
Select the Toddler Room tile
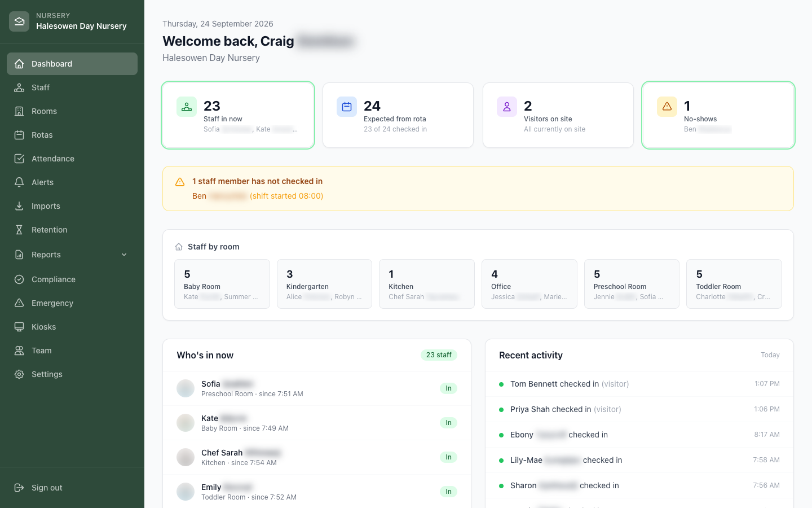pyautogui.click(x=734, y=284)
